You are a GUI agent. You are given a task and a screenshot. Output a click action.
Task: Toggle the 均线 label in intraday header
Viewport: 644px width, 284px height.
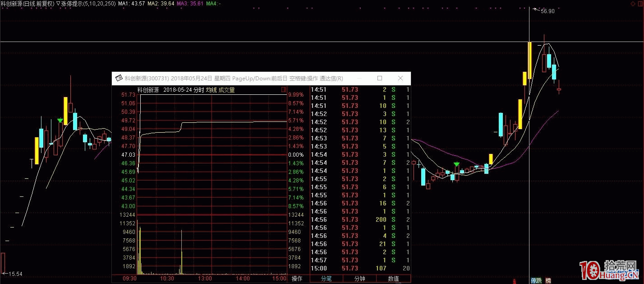211,90
